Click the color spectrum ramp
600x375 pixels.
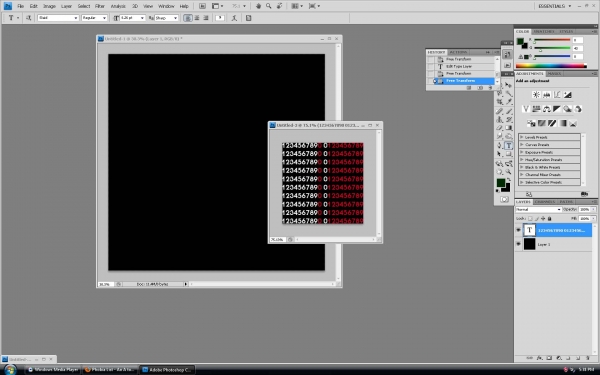click(551, 66)
